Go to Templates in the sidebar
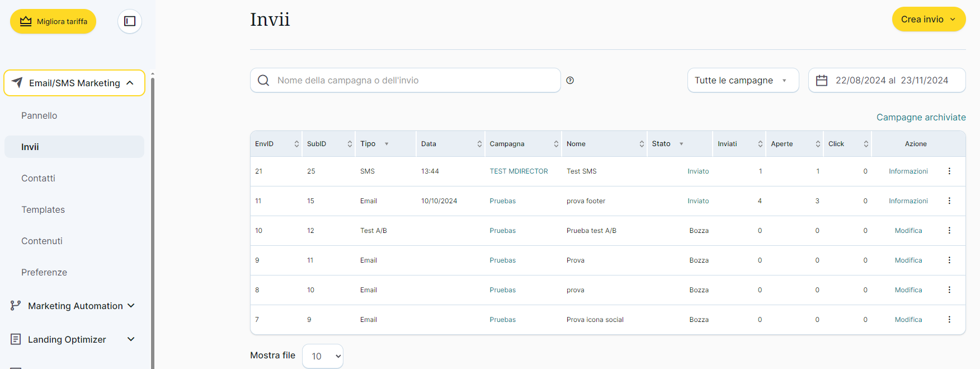 (43, 209)
